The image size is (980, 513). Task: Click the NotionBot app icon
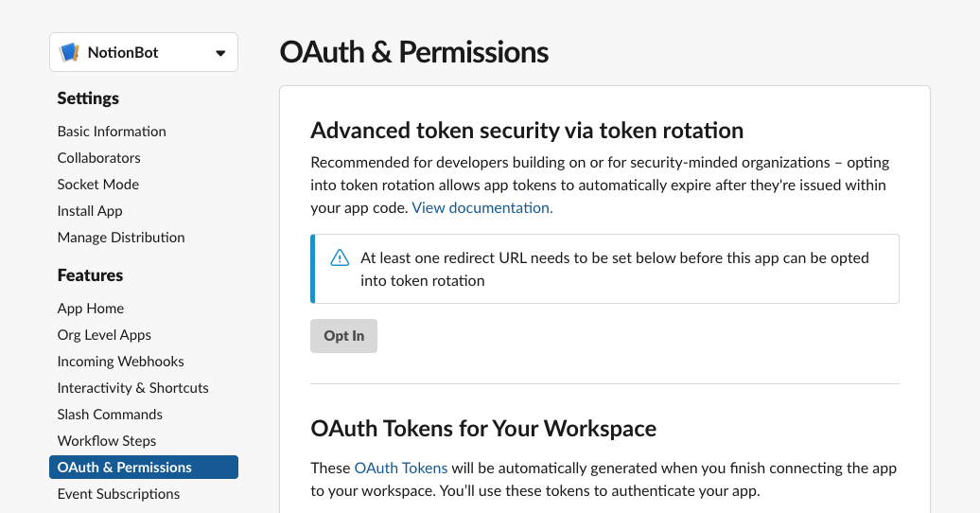coord(69,53)
